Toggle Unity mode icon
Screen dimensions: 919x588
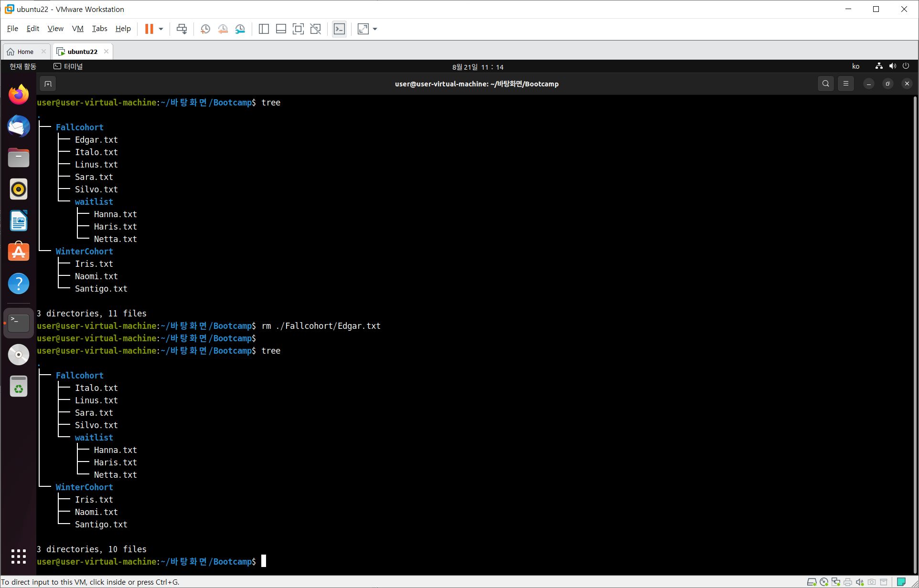pos(316,29)
